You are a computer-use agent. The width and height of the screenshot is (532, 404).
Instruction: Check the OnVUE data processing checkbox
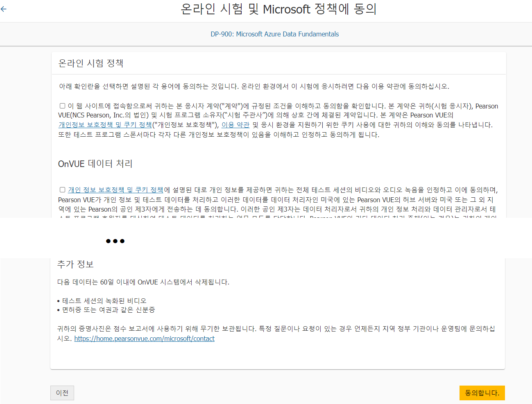tap(62, 190)
